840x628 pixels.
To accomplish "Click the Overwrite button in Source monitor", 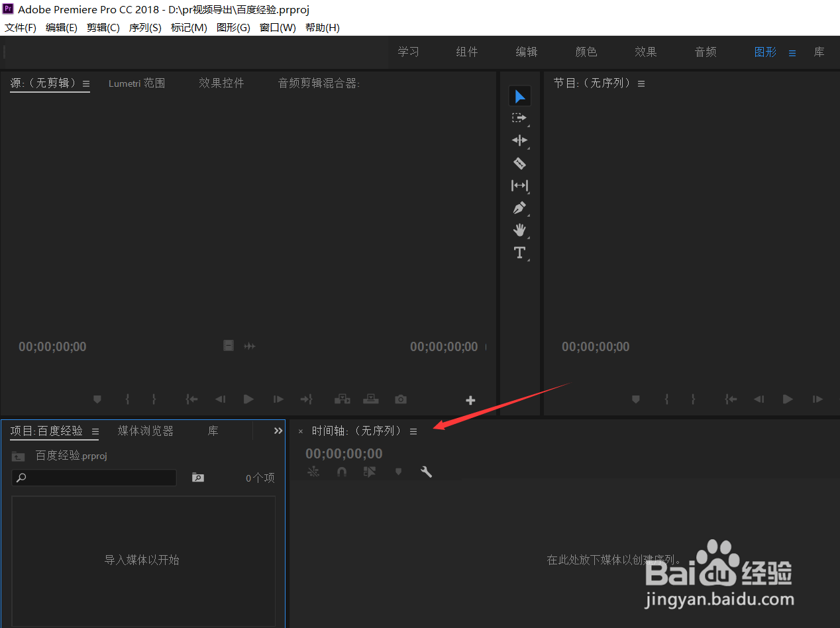I will (x=372, y=399).
